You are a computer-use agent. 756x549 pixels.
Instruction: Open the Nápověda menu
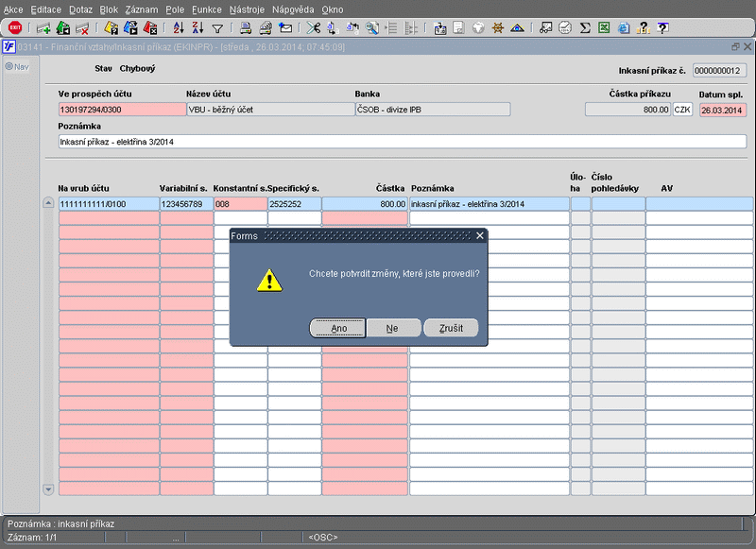pos(293,9)
